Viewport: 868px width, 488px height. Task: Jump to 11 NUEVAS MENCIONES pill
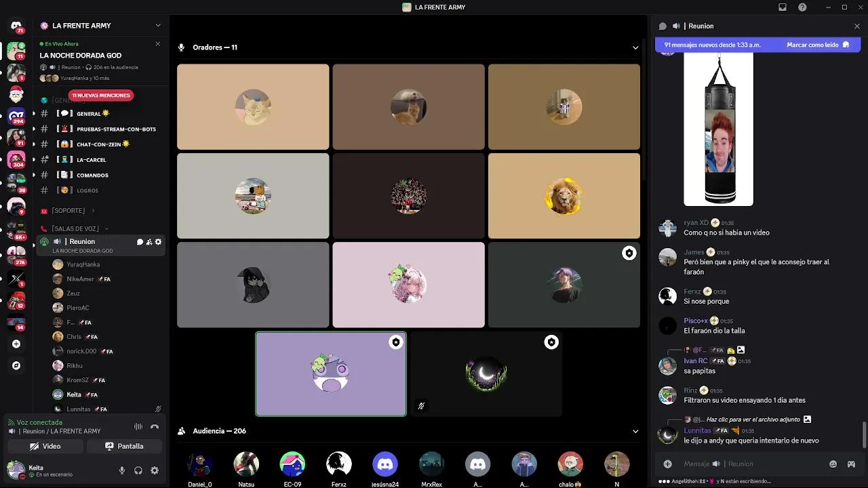pos(101,96)
